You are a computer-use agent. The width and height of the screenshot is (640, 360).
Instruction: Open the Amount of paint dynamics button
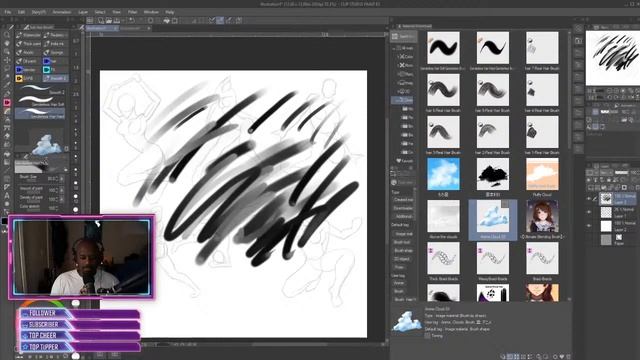62,190
